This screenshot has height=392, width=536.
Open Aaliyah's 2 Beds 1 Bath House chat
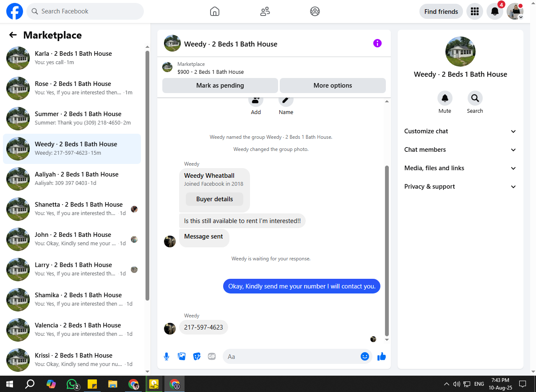[x=72, y=179]
